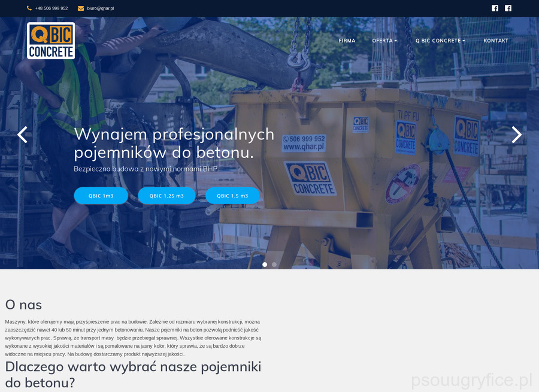
Task: Select the first active carousel dot
Action: point(265,264)
